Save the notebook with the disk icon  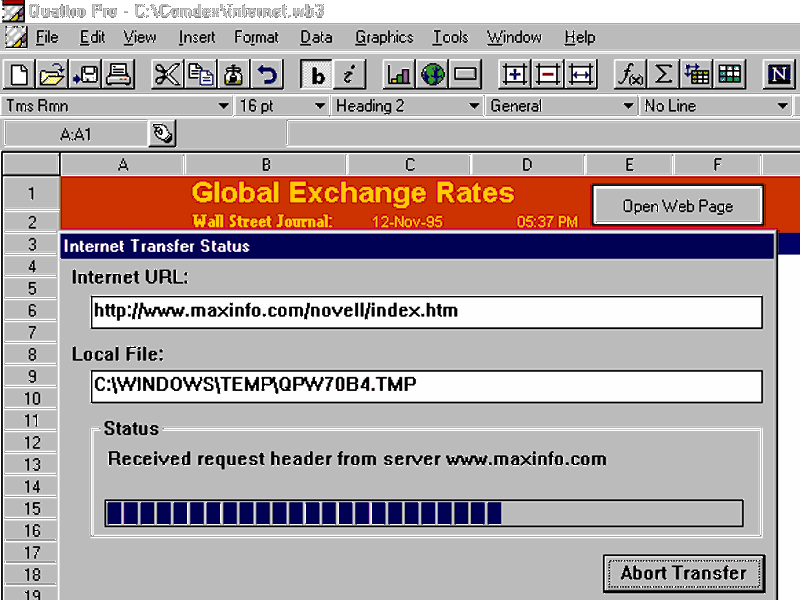pyautogui.click(x=85, y=75)
